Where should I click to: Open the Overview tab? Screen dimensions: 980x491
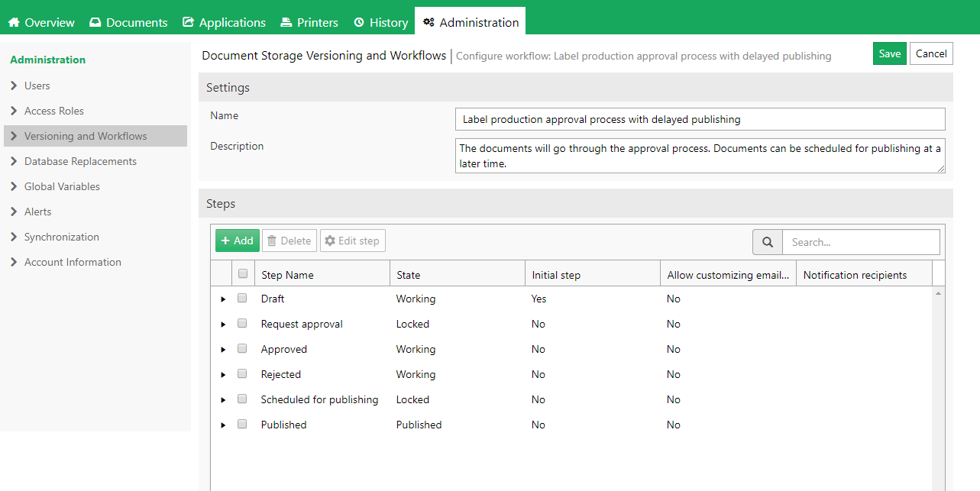[41, 22]
